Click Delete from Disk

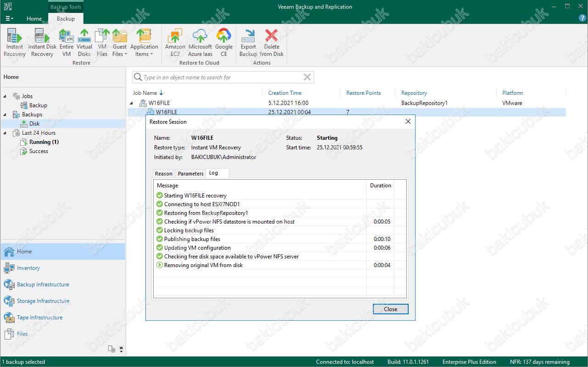[272, 43]
